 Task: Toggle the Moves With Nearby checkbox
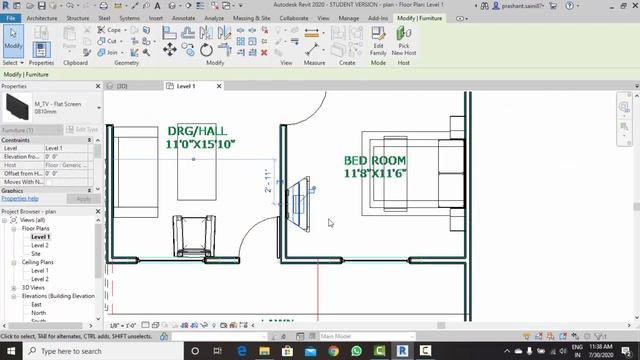pyautogui.click(x=49, y=182)
